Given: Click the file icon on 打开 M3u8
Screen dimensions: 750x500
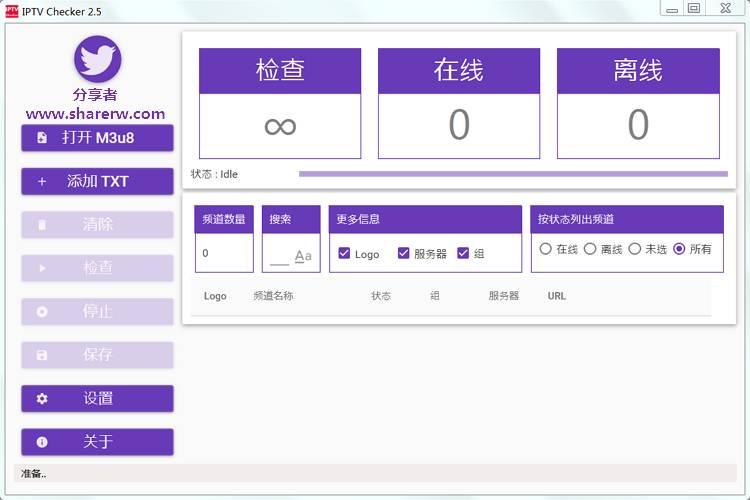Looking at the screenshot, I should pyautogui.click(x=42, y=138).
